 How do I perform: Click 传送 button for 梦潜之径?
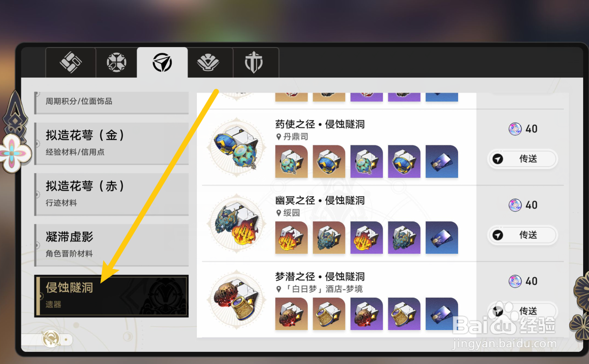[522, 311]
